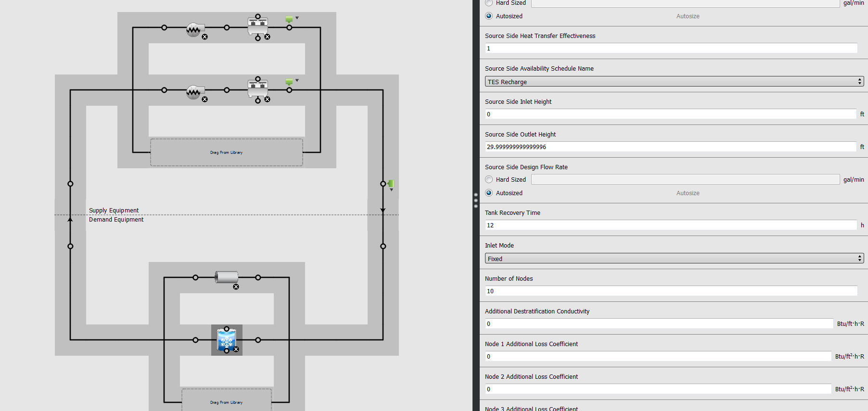Select the pump on the top supply branch
Viewport: 868px width, 411px height.
coord(195,29)
